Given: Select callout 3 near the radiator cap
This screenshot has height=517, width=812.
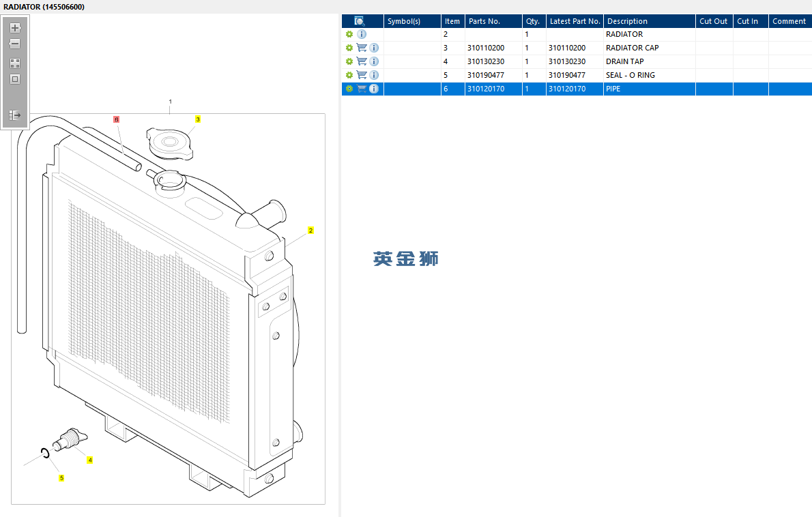Looking at the screenshot, I should pyautogui.click(x=198, y=119).
